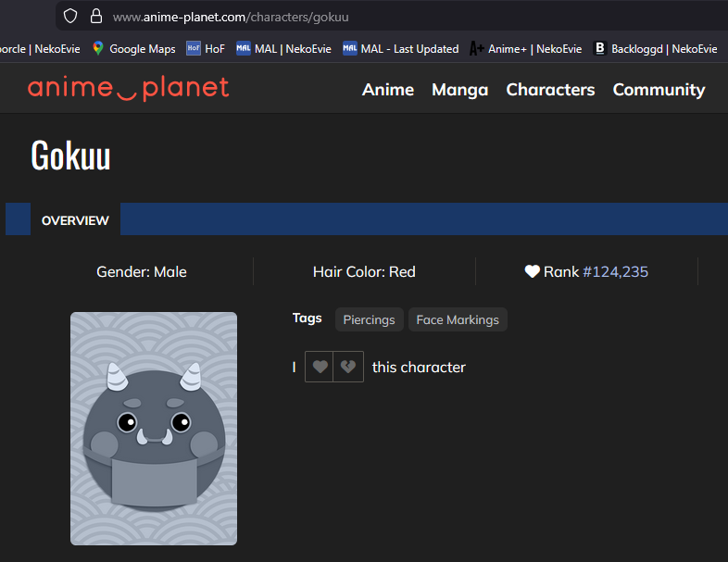This screenshot has height=562, width=728.
Task: Open the HoF bookmark
Action: click(x=206, y=49)
